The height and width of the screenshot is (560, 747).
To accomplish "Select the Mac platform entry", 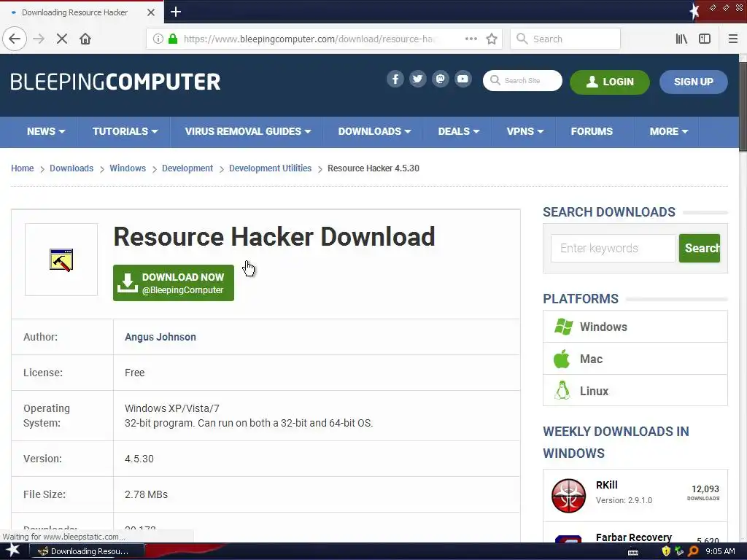I will coord(635,359).
